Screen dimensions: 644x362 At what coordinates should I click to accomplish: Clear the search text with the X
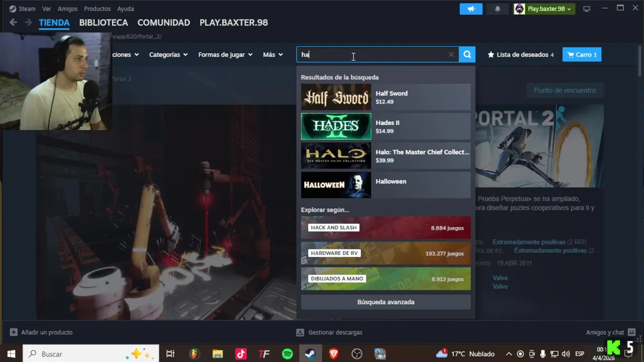click(451, 54)
